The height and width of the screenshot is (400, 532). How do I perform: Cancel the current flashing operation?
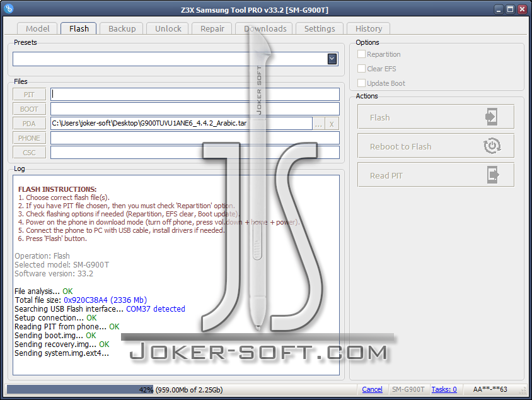click(372, 389)
